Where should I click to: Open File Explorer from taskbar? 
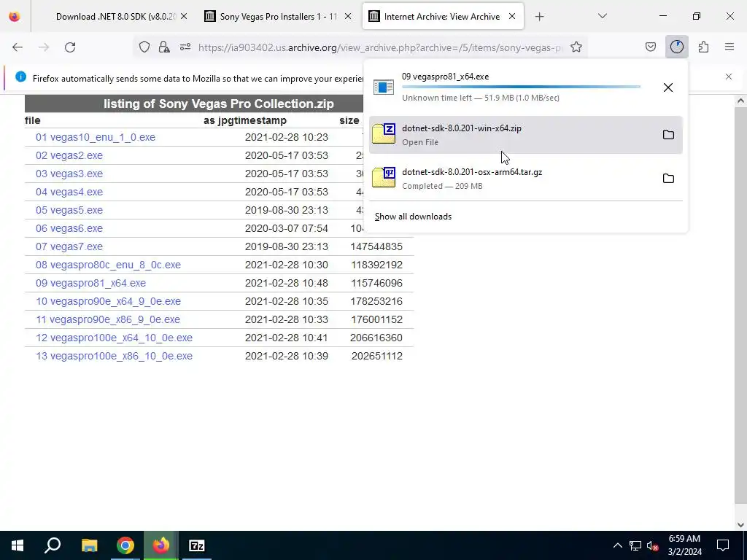click(x=89, y=545)
